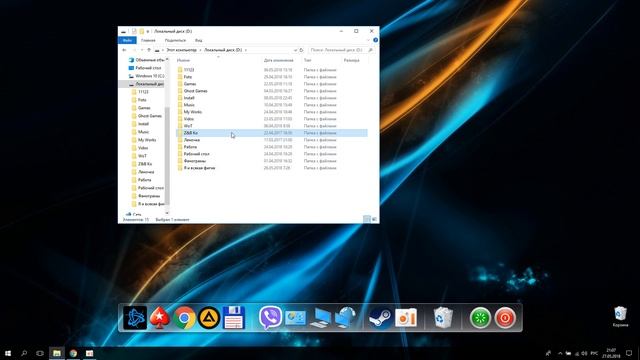Open Task View on the taskbar
This screenshot has height=360, width=640.
pyautogui.click(x=40, y=353)
